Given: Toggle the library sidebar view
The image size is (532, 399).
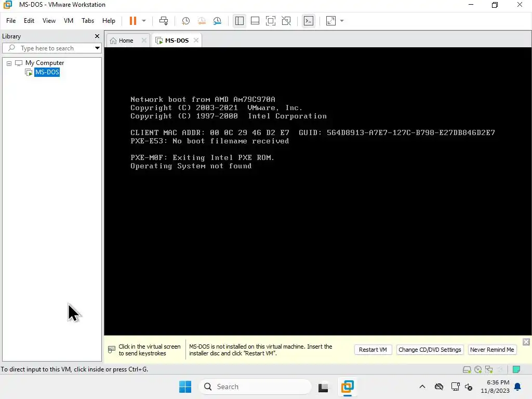Looking at the screenshot, I should tap(239, 21).
